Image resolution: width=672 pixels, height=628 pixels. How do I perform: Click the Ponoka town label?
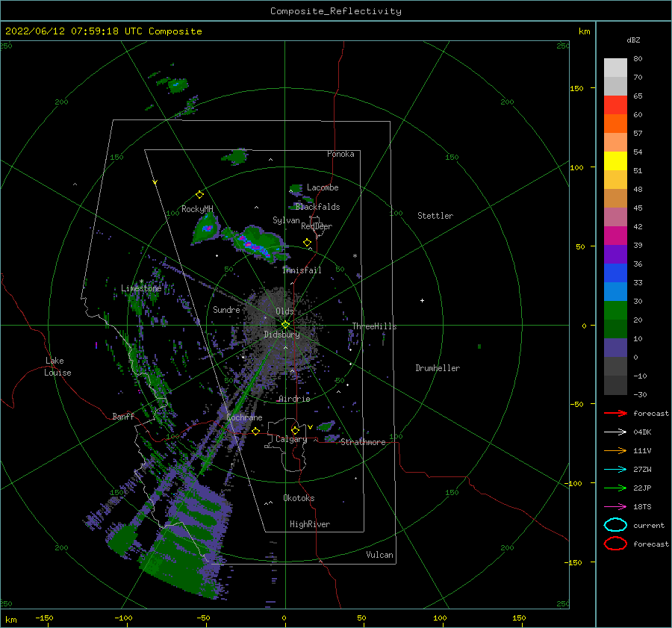340,154
